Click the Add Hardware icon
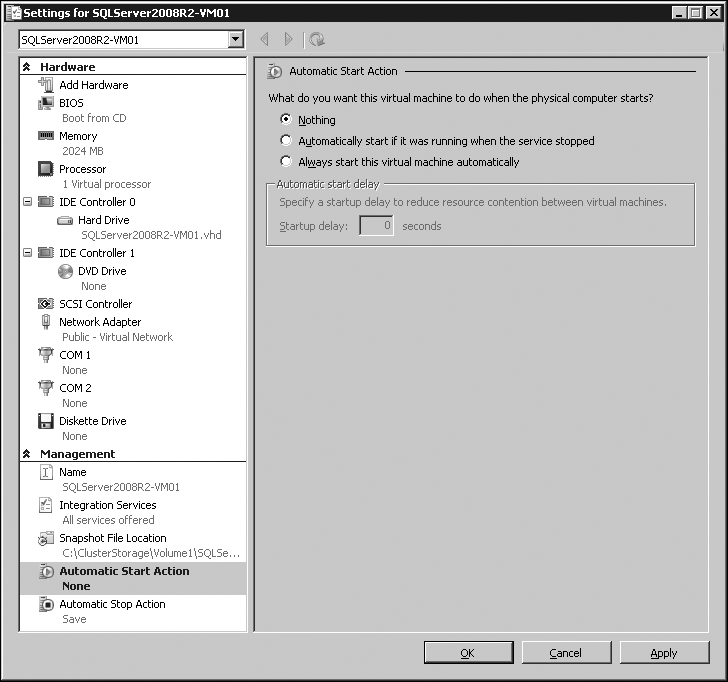728x682 pixels. click(46, 85)
